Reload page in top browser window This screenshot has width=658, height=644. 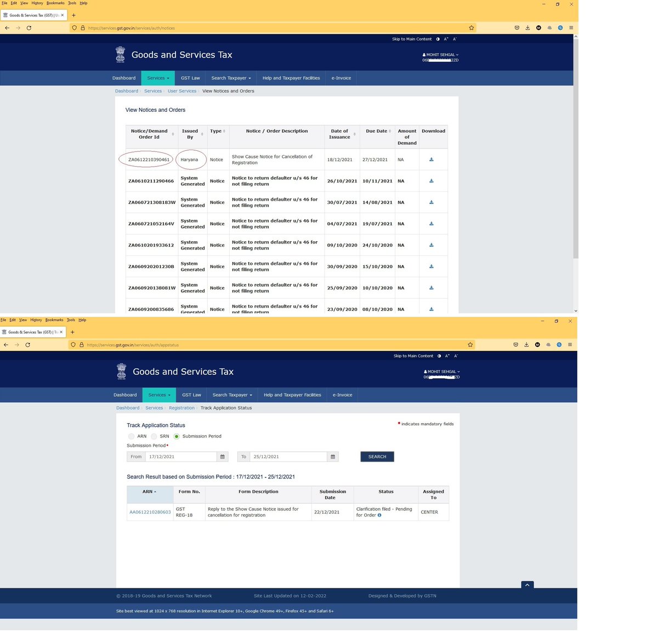tap(29, 28)
